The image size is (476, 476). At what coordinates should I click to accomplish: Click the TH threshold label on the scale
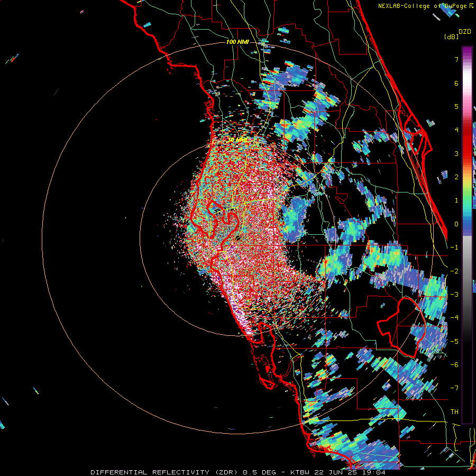(454, 412)
